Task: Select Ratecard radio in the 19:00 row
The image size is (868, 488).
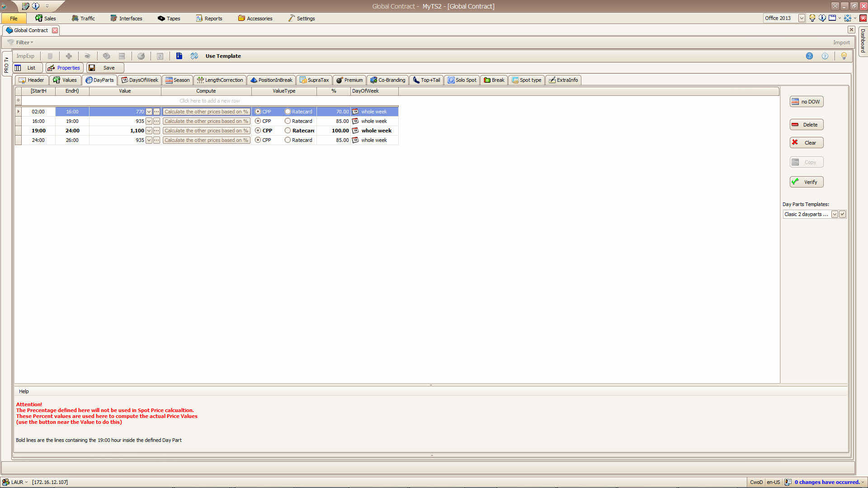Action: point(288,131)
